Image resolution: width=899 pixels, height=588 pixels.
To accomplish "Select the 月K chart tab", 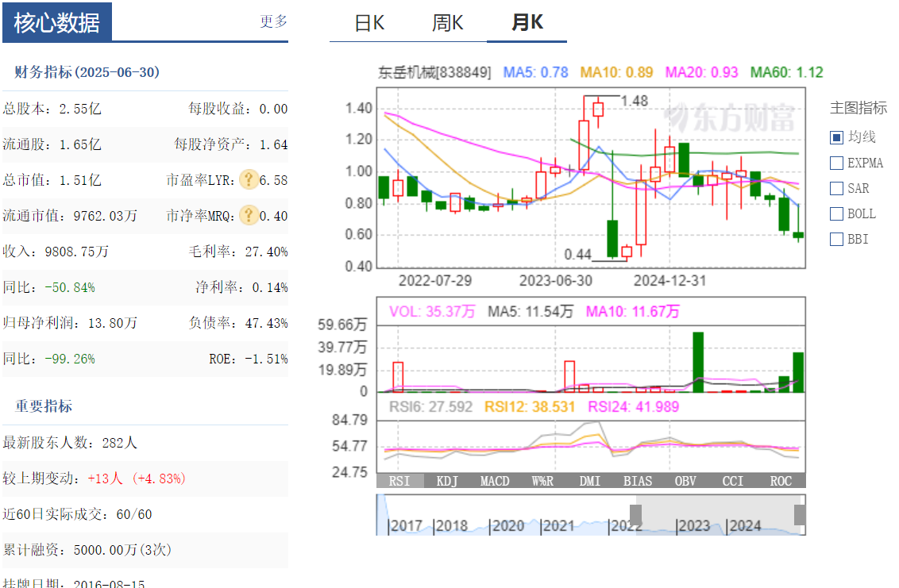I will pos(527,22).
